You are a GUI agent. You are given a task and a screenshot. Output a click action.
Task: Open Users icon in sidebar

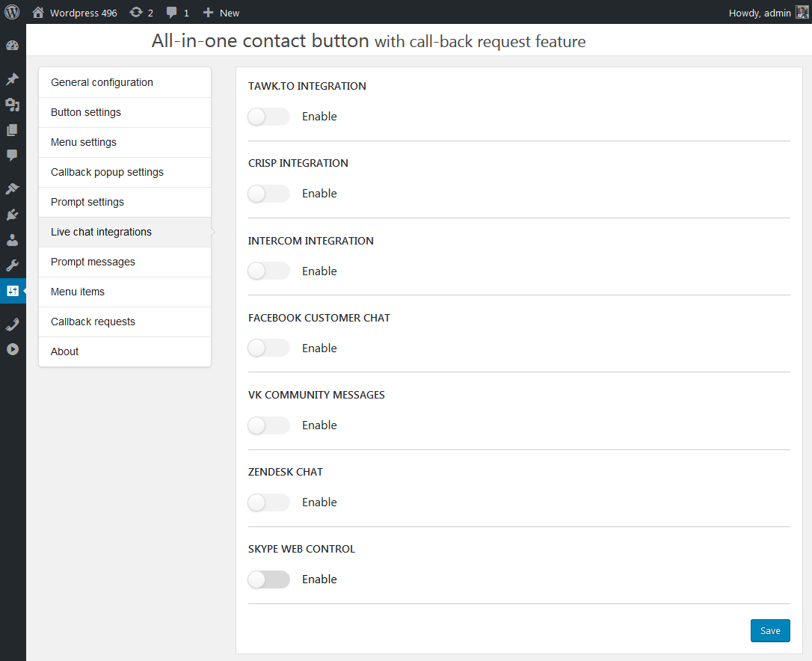[x=12, y=240]
